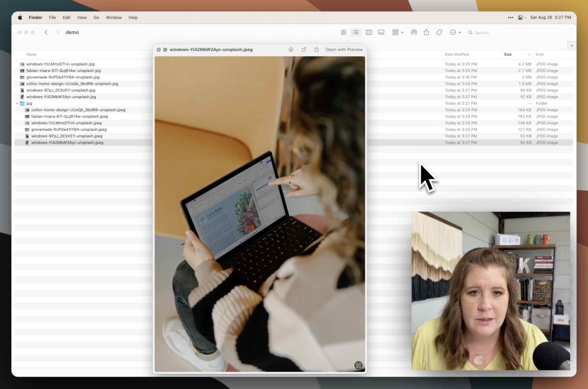Click Today at 3:16 PM date cell
The height and width of the screenshot is (389, 588).
[461, 77]
